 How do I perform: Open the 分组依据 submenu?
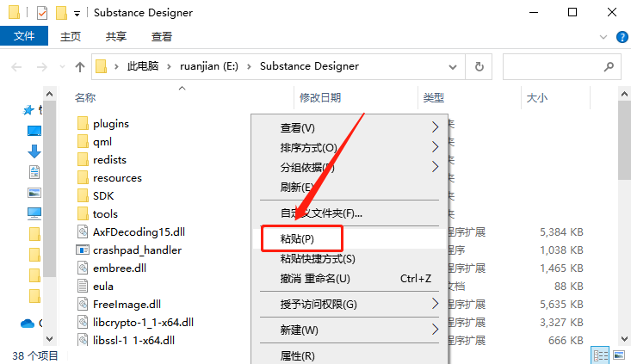tap(350, 167)
